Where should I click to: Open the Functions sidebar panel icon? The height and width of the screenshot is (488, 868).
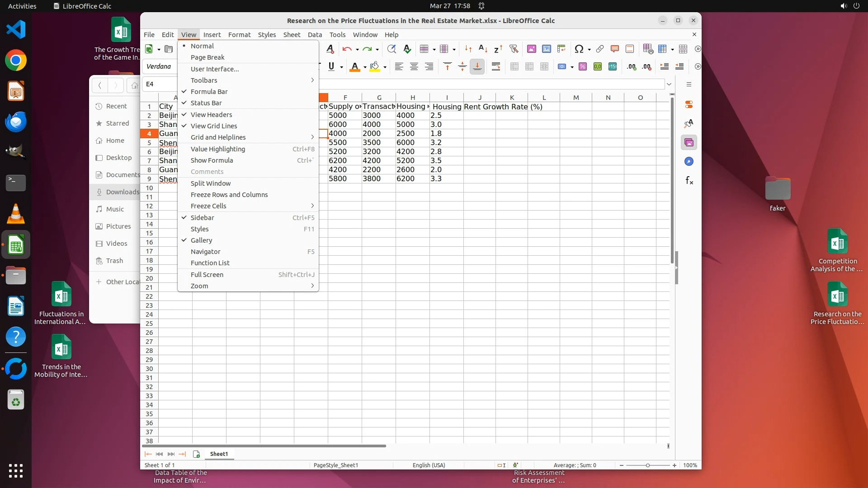point(689,181)
